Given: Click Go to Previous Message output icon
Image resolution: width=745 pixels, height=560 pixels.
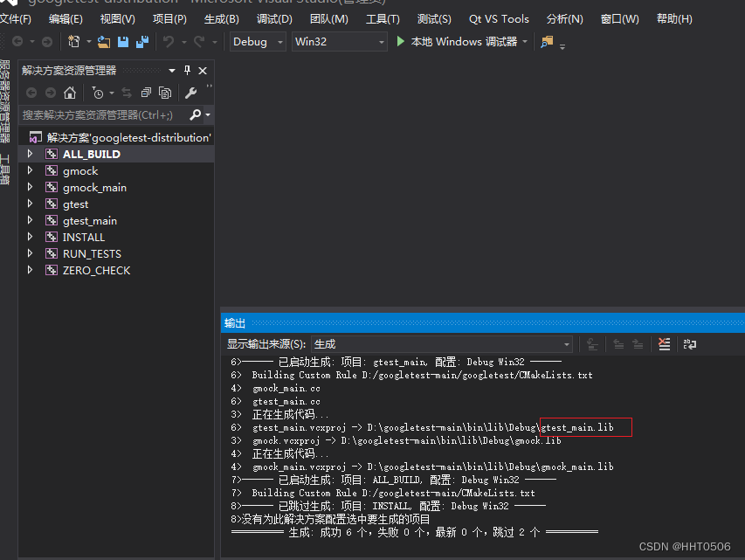Looking at the screenshot, I should (618, 344).
